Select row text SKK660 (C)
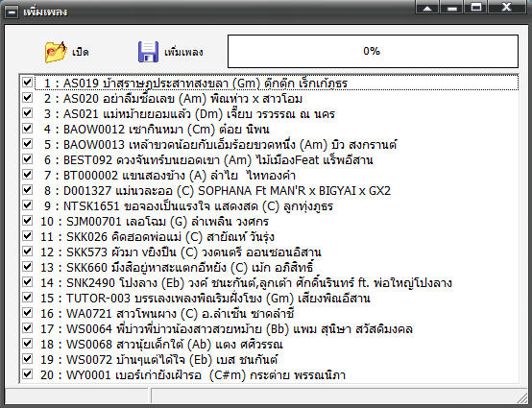The width and height of the screenshot is (532, 408). (x=177, y=268)
